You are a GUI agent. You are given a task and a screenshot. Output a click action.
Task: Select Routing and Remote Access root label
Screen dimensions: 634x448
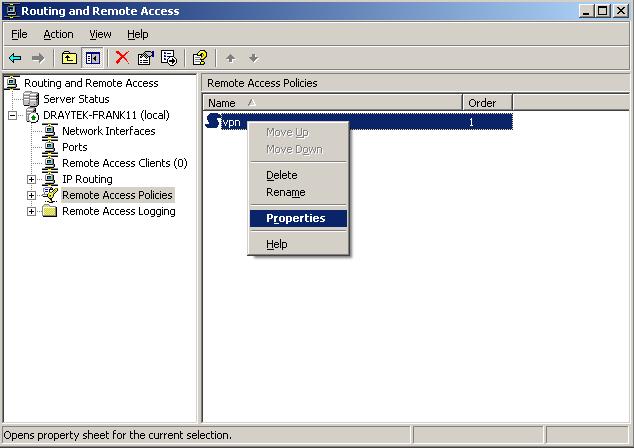point(91,83)
